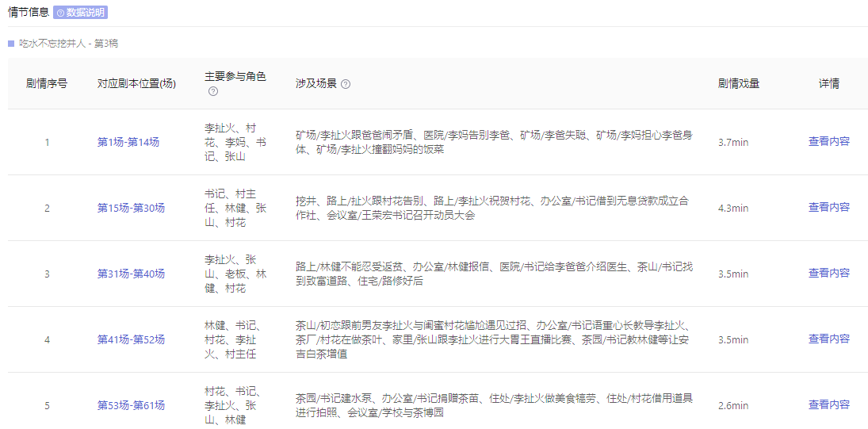View 查看内容 for plot row 1
The width and height of the screenshot is (868, 429).
tap(828, 141)
